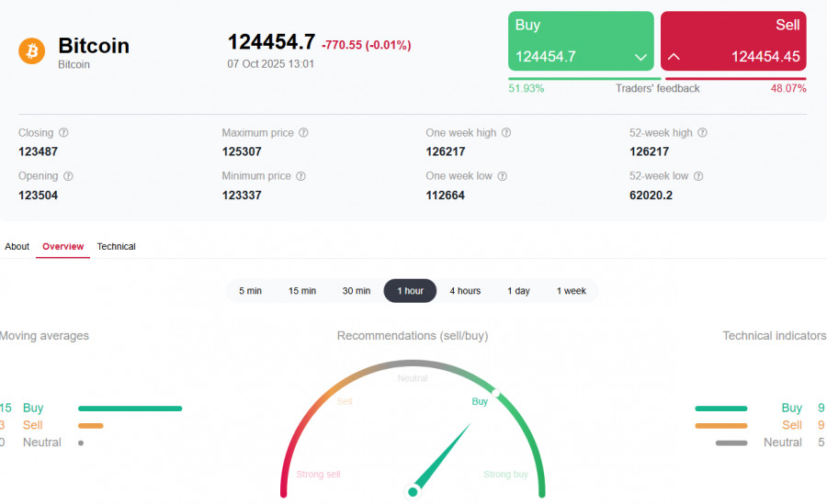
Task: Click the red Sell feedback progress bar
Action: coord(736,79)
